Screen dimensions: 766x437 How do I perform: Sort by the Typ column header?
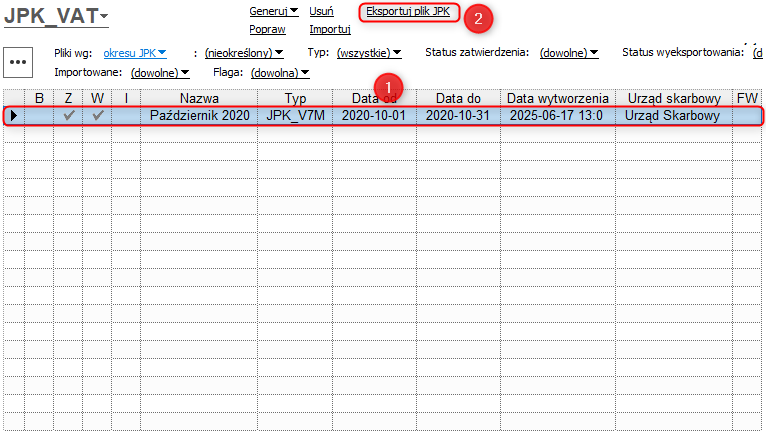tap(295, 98)
